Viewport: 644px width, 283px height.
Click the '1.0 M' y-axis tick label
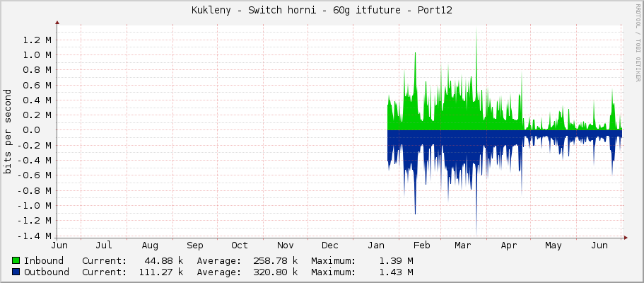pyautogui.click(x=37, y=55)
